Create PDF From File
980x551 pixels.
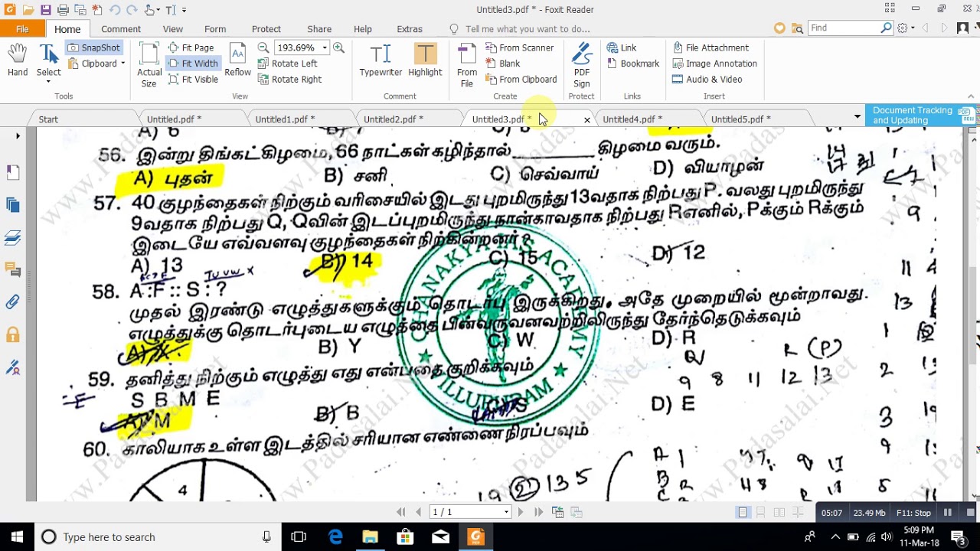pos(467,66)
